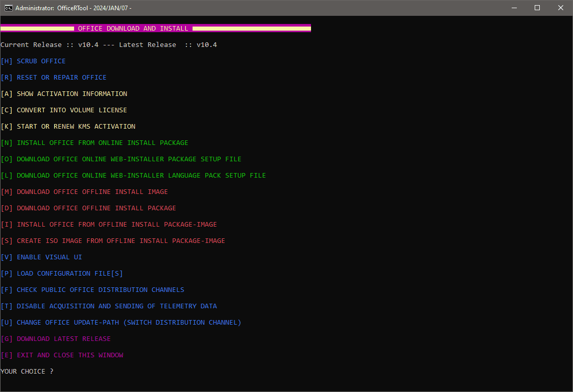Click LOAD CONFIGURATION FILE[S] option
The width and height of the screenshot is (573, 392).
62,274
